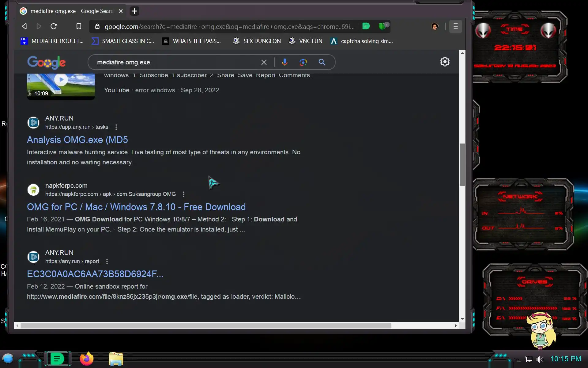This screenshot has height=368, width=588.
Task: Go back to previous page
Action: coord(24,26)
